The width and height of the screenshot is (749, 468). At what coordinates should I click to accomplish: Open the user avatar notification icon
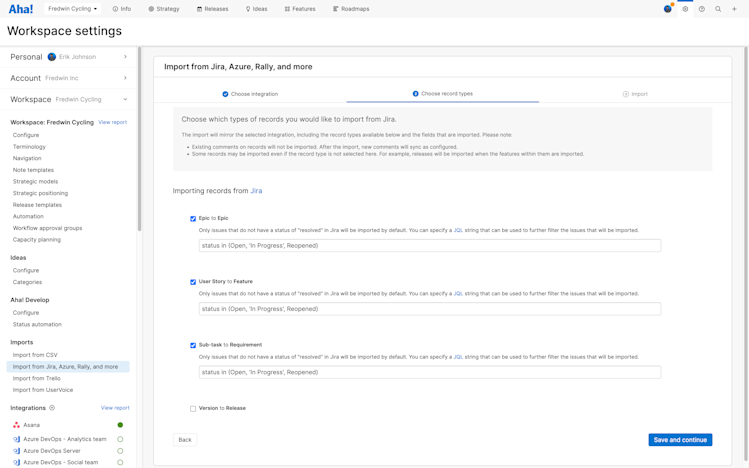[668, 9]
